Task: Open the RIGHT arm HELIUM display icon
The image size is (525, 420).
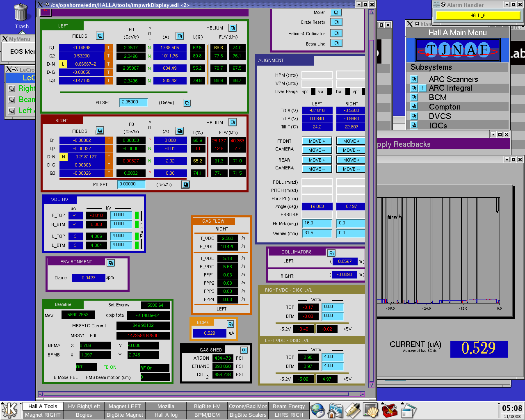Action: [233, 122]
